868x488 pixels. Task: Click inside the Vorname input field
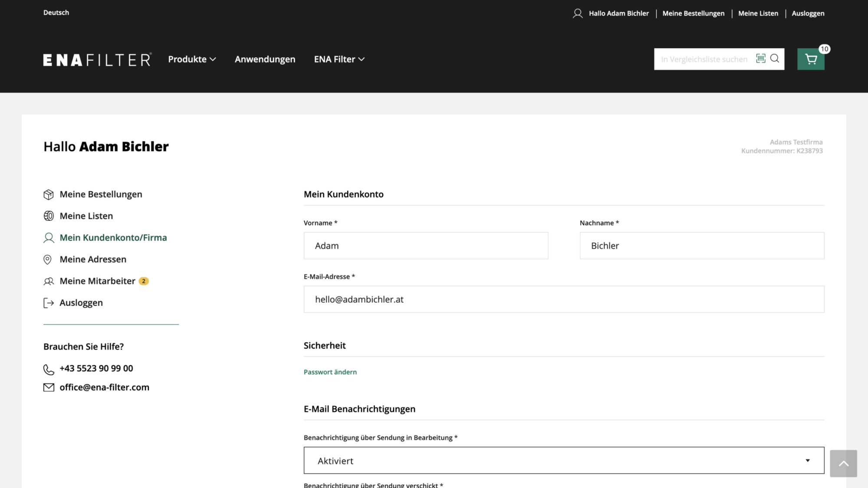pyautogui.click(x=426, y=246)
